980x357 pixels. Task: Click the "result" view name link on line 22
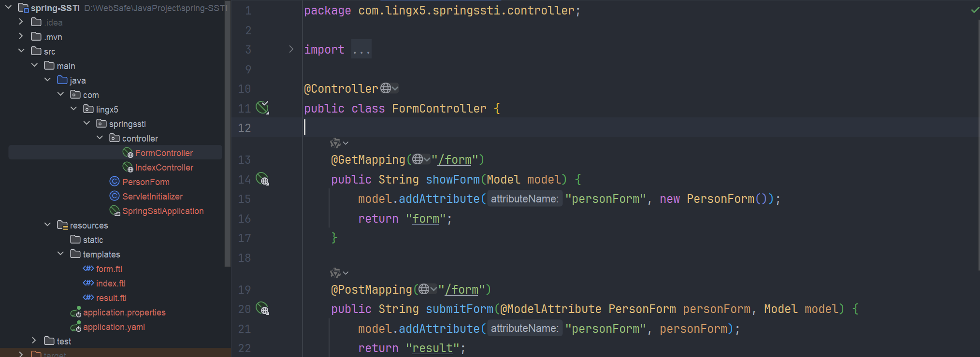tap(432, 348)
